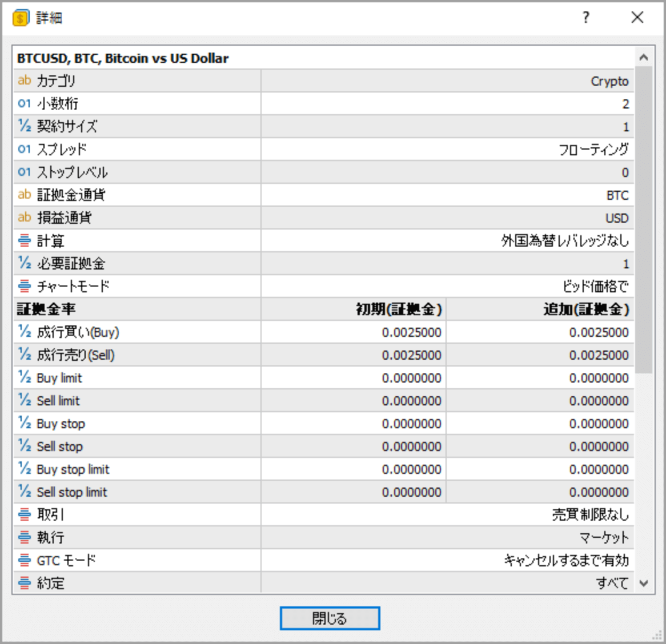Click the すべて value for 約定
Screen dimensions: 666x644
pyautogui.click(x=612, y=583)
